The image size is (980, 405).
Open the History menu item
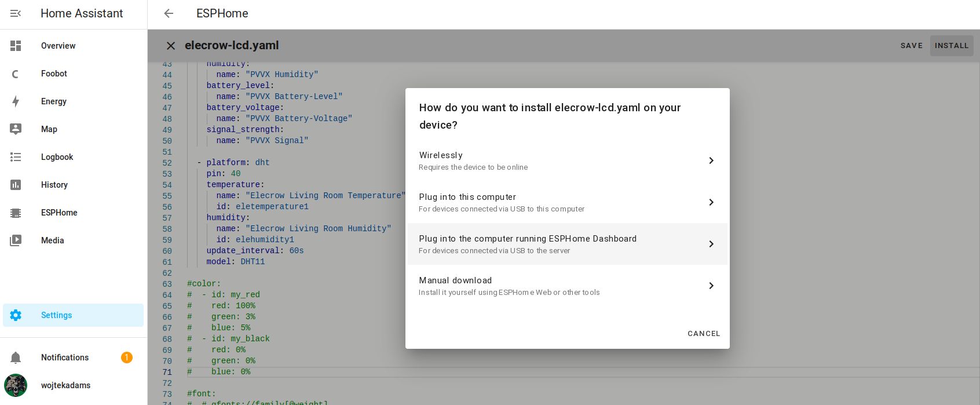coord(74,185)
